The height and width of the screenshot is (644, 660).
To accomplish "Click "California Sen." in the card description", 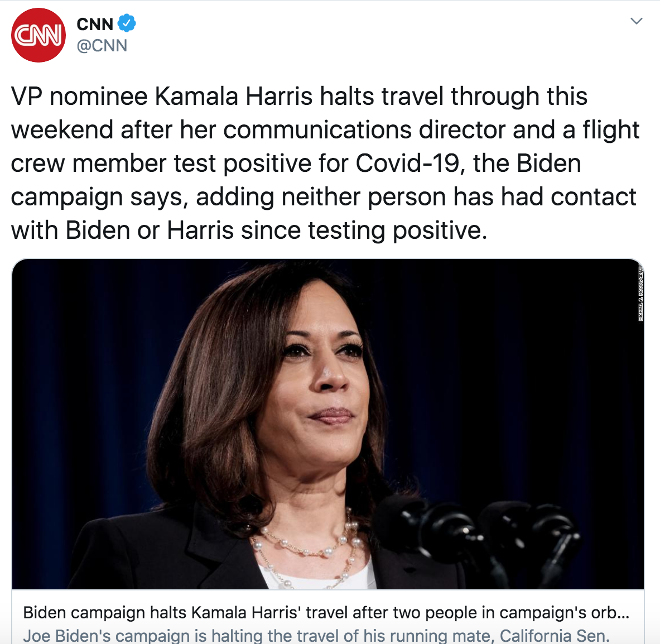I will (x=555, y=636).
